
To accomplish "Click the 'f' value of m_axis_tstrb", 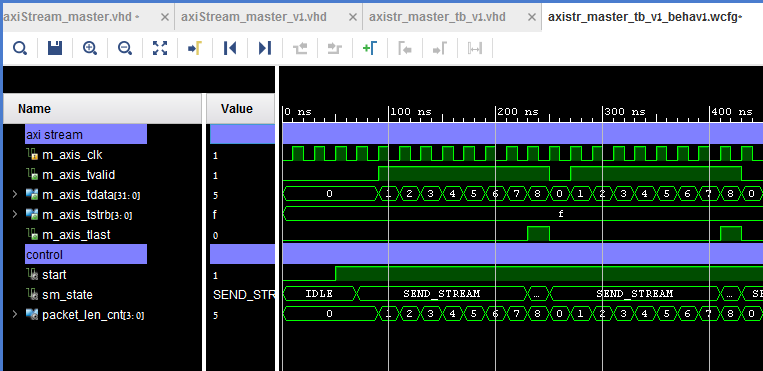I will tap(215, 215).
